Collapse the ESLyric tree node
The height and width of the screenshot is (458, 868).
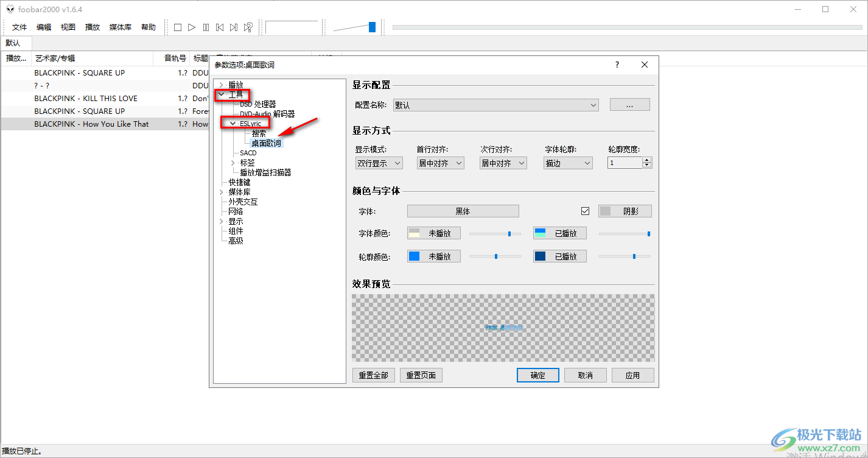coord(233,124)
